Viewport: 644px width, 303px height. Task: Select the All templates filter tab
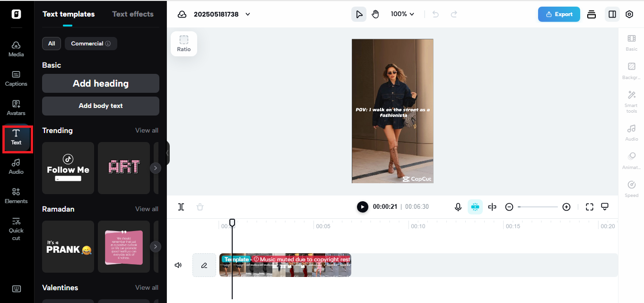(x=51, y=43)
